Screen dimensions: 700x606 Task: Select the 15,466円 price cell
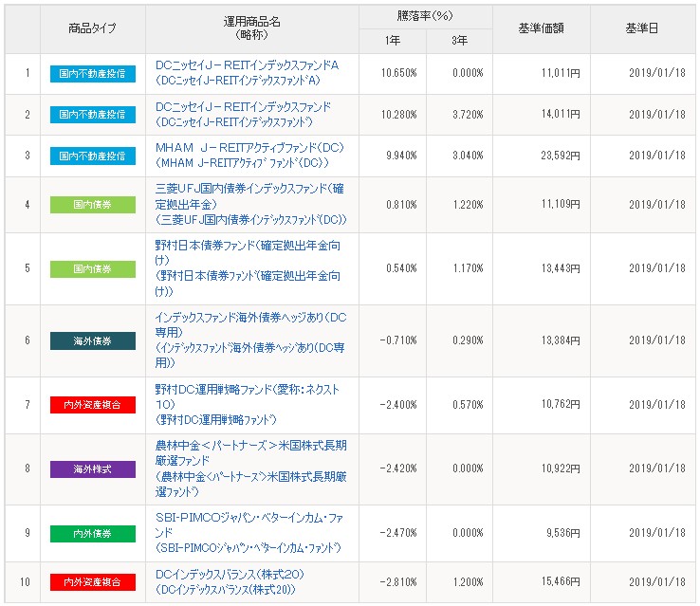542,582
